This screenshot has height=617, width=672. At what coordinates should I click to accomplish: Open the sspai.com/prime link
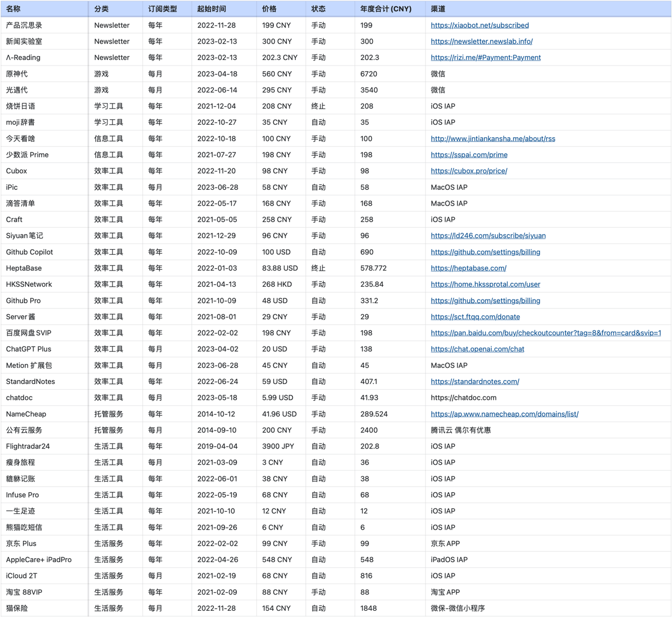pos(469,155)
